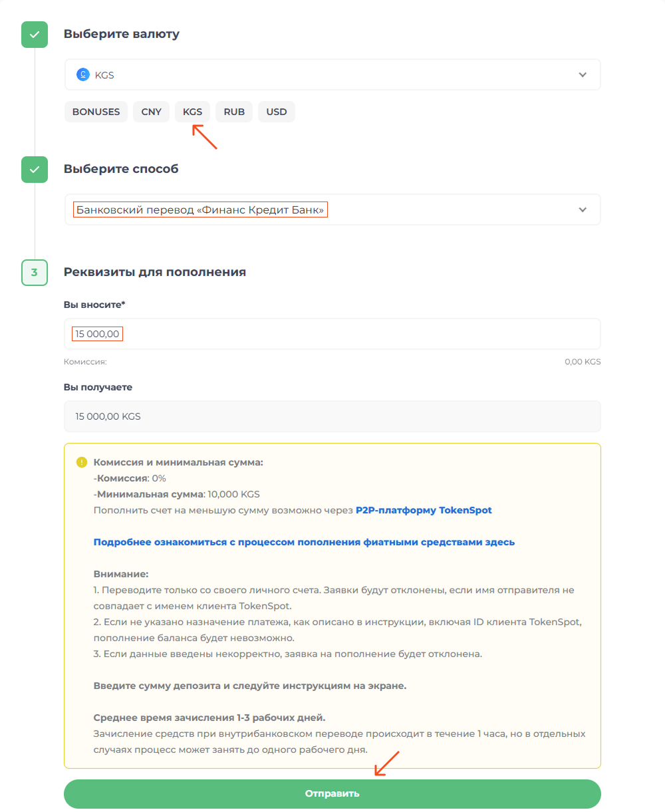Click the method step green checkmark icon
The height and width of the screenshot is (812, 665).
35,170
